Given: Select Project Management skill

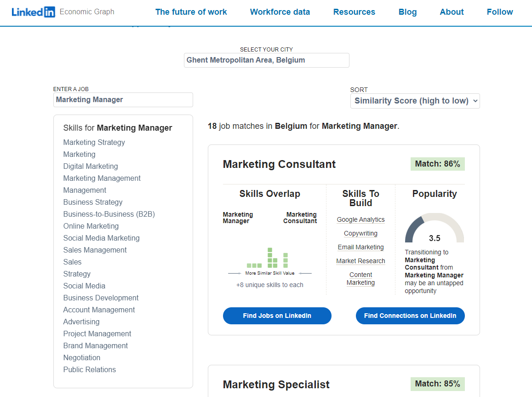Looking at the screenshot, I should [97, 334].
